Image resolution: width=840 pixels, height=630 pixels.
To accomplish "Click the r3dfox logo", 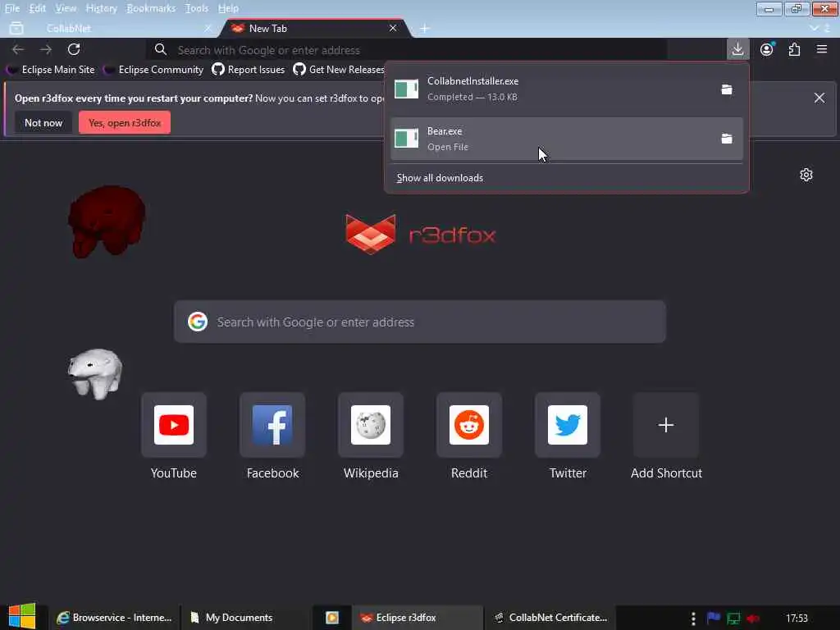I will (421, 234).
